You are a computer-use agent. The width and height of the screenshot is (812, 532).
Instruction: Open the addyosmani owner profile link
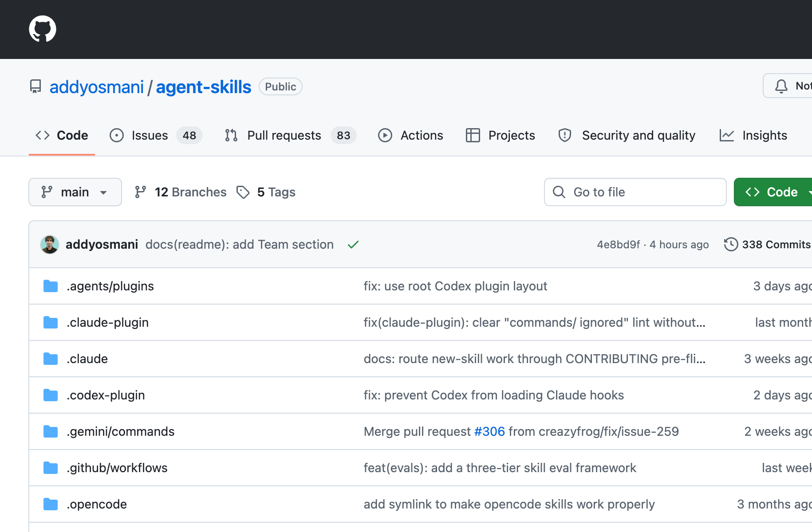[x=97, y=87]
